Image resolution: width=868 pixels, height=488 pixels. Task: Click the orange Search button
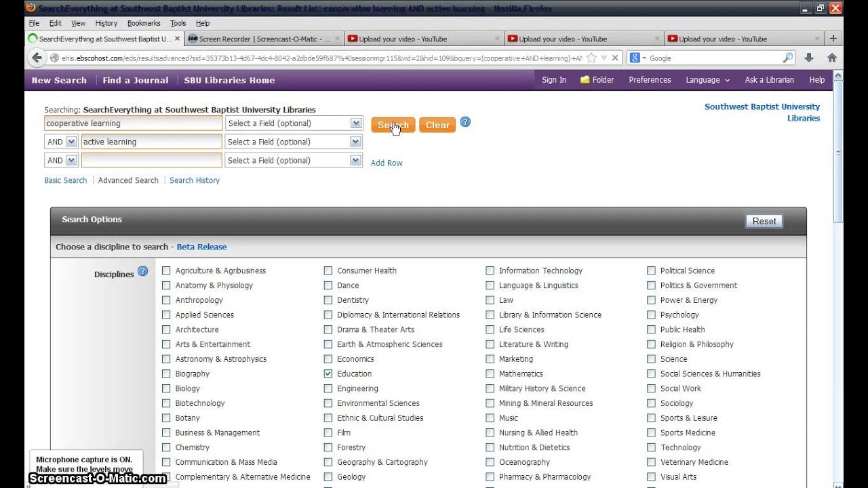pyautogui.click(x=393, y=125)
